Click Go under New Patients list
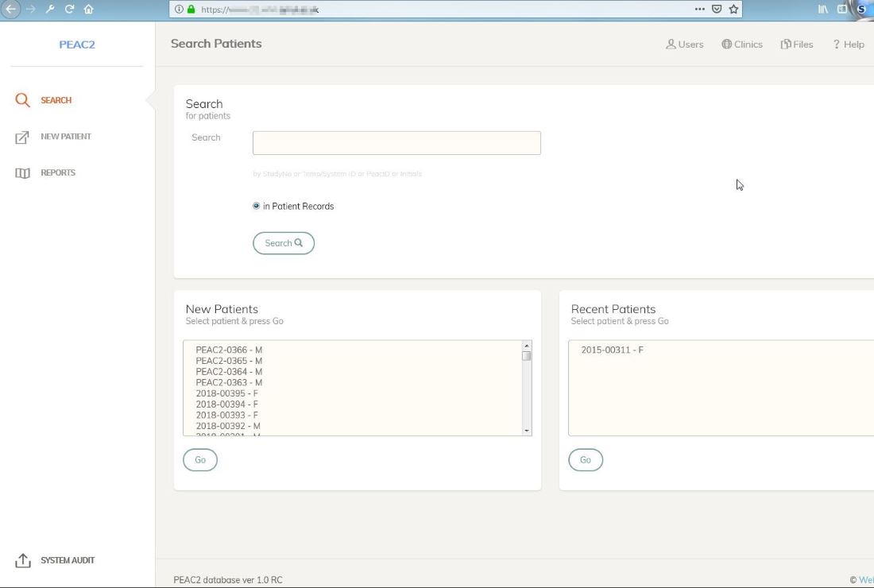 tap(200, 460)
